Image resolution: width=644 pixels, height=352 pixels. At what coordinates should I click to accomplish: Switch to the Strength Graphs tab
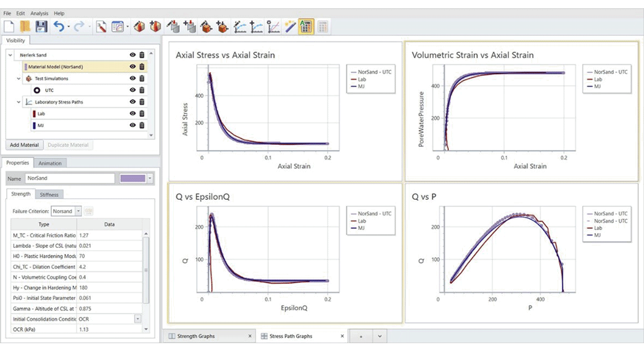[196, 336]
